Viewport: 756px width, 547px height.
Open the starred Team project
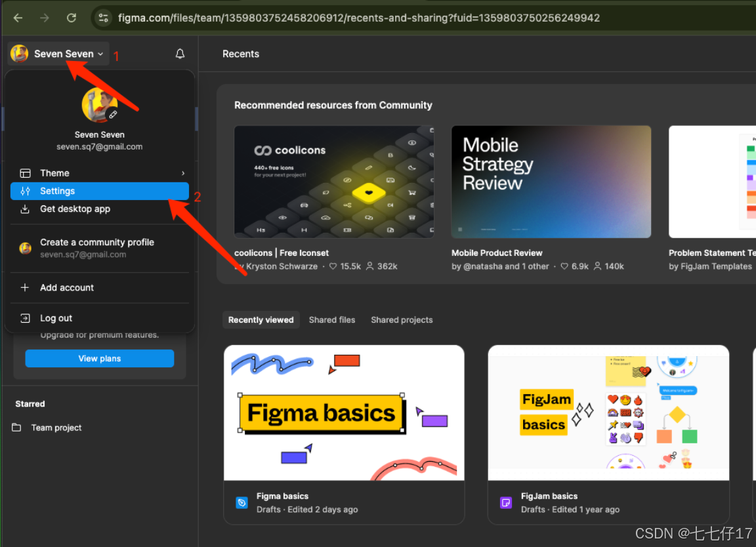tap(56, 428)
